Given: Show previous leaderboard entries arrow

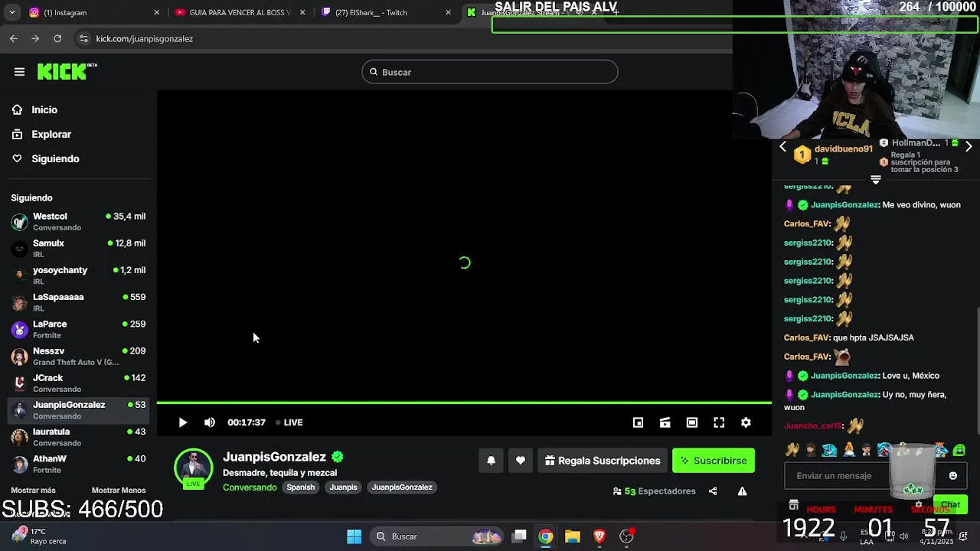Looking at the screenshot, I should 782,146.
